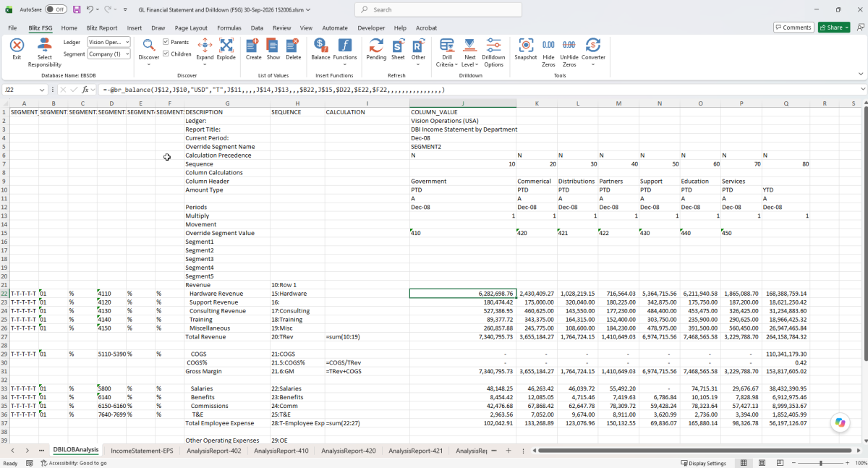Select the Hardware Revenue description cell
868x468 pixels.
(x=227, y=294)
